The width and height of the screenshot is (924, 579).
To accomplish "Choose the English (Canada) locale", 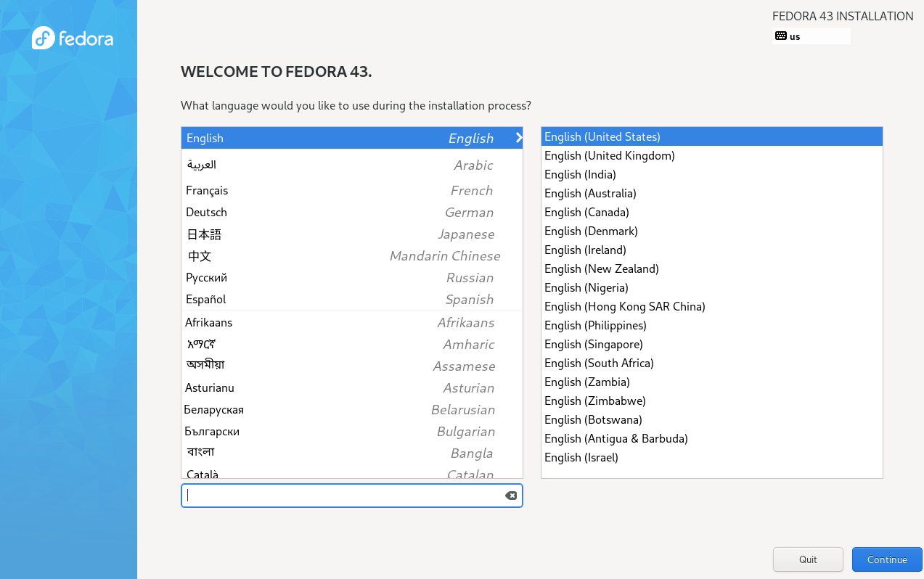I will [x=586, y=212].
